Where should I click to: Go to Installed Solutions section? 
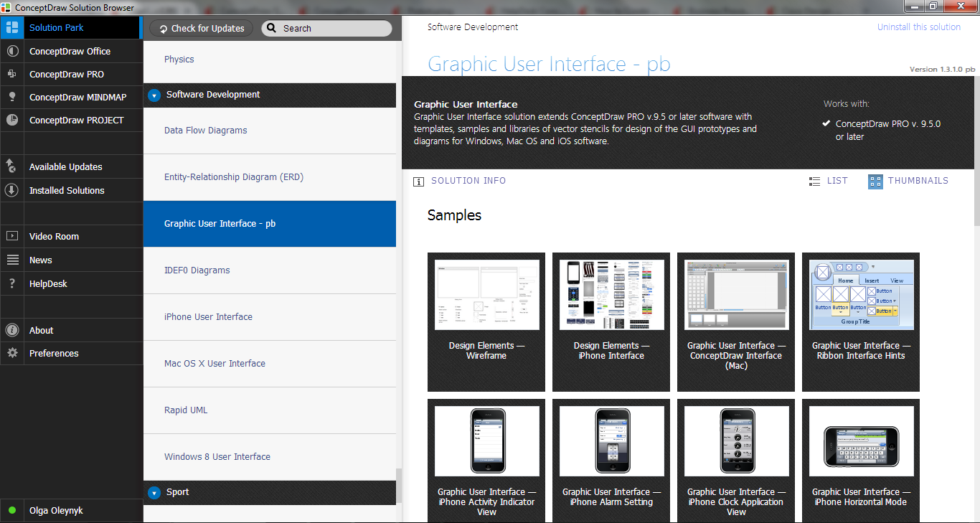tap(70, 190)
